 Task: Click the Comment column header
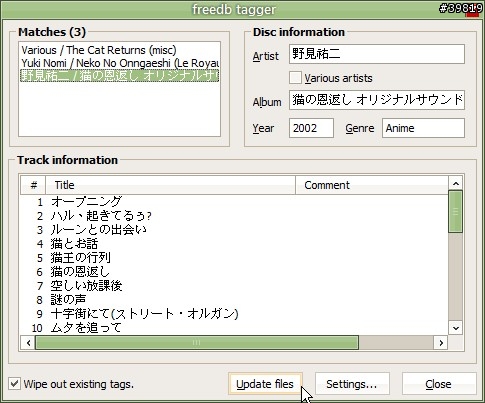(x=372, y=185)
